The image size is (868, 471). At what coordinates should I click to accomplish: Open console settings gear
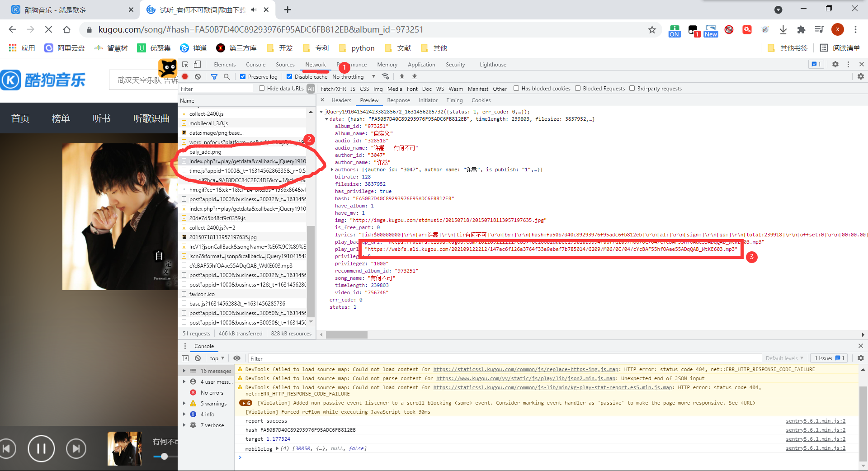pyautogui.click(x=861, y=358)
